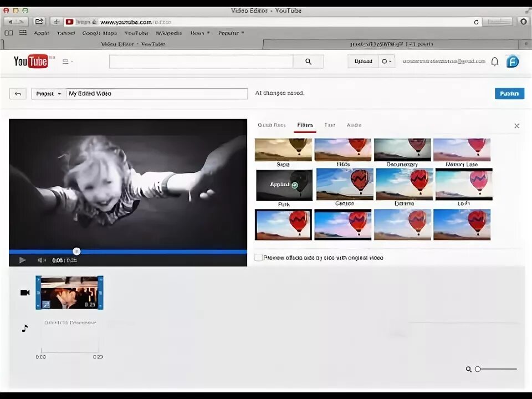Viewport: 532px width, 399px height.
Task: Go back with Safari back arrow
Action: pos(11,22)
